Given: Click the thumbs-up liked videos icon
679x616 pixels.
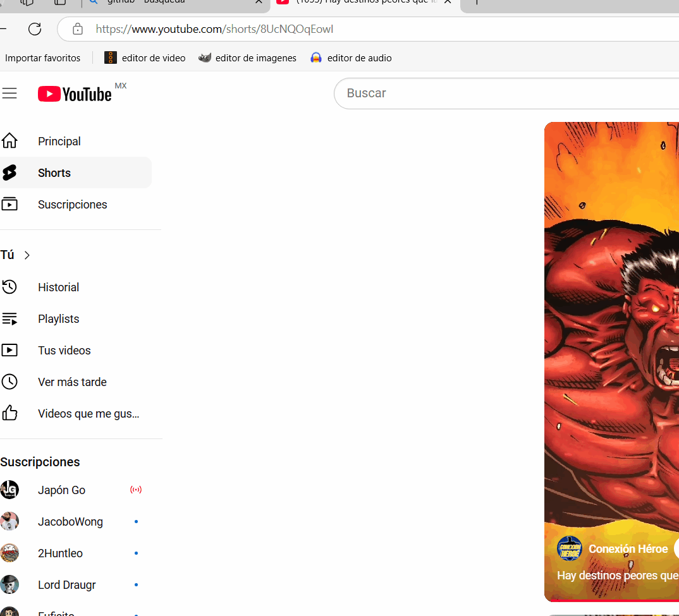Looking at the screenshot, I should click(9, 413).
